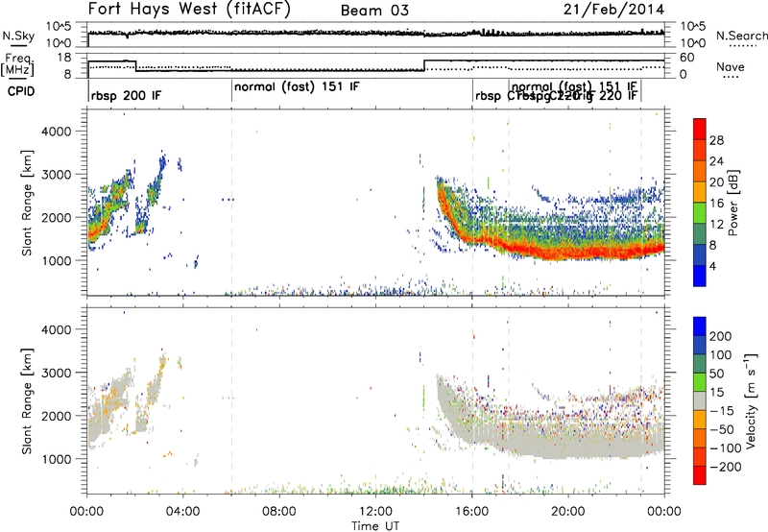Click the 'Beam 03' heading

[x=374, y=11]
